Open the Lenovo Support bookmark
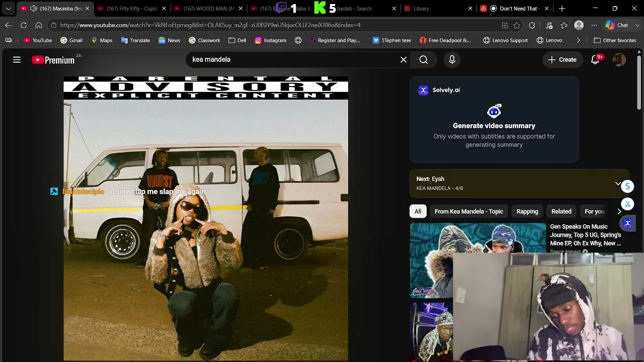644x362 pixels. [505, 40]
